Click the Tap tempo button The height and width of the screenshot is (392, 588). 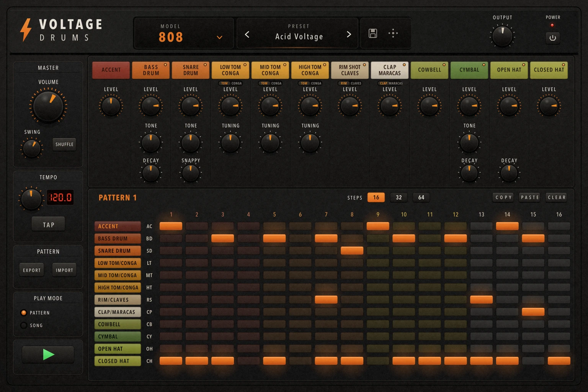[48, 224]
